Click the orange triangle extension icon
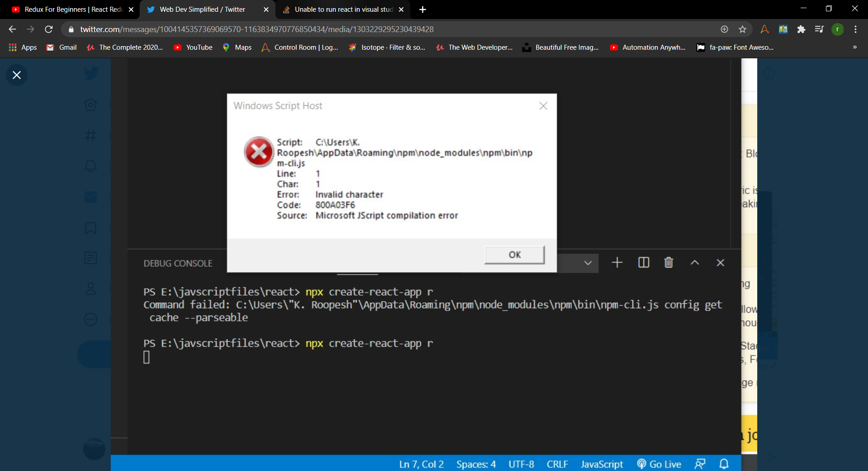This screenshot has width=868, height=471. pos(764,29)
